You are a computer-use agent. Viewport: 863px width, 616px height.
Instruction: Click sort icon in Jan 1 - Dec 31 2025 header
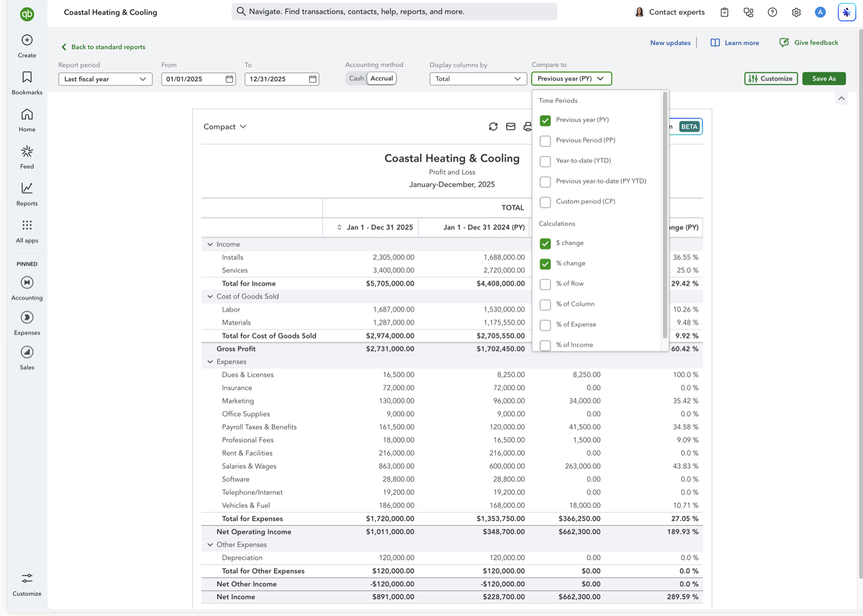click(339, 227)
